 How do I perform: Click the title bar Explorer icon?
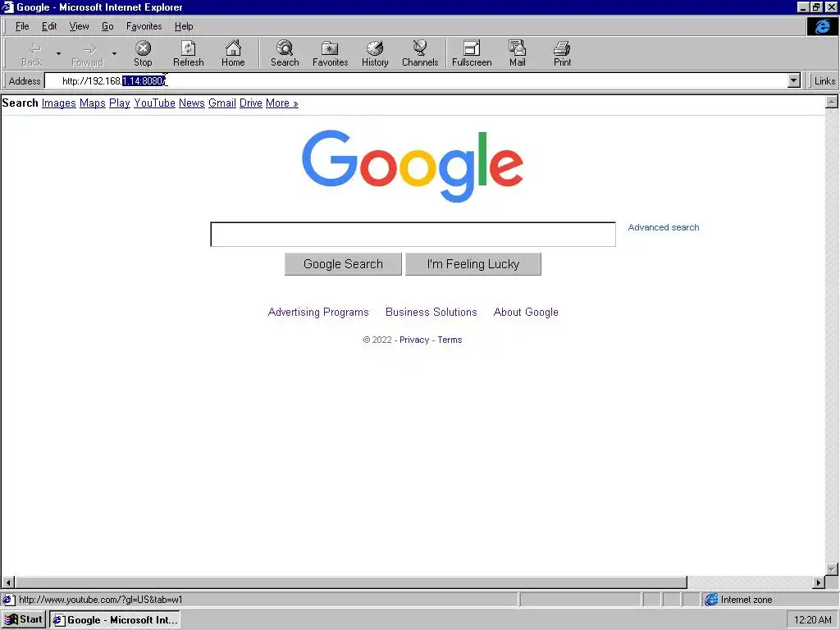click(8, 7)
